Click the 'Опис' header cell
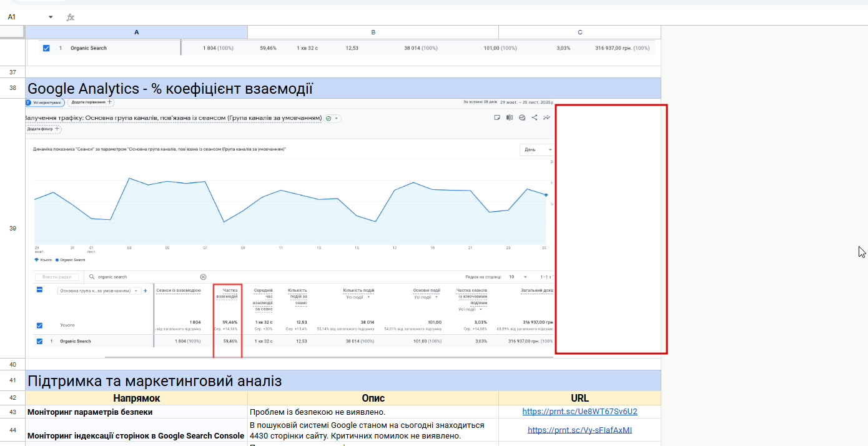 pyautogui.click(x=373, y=398)
